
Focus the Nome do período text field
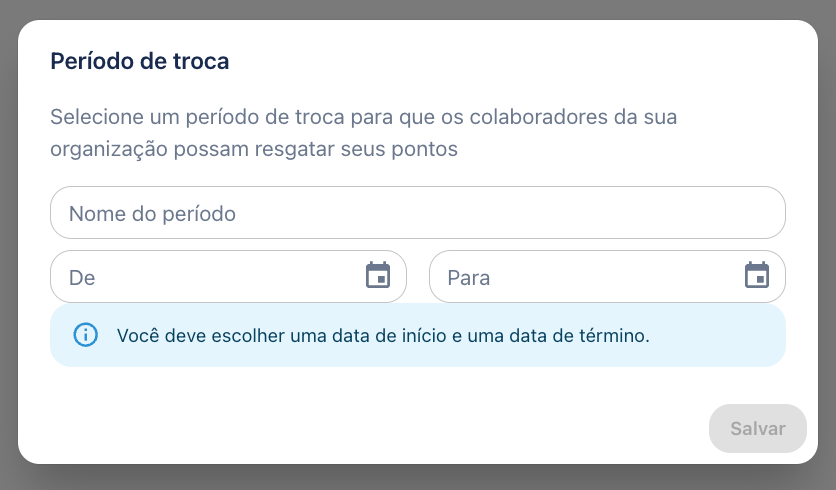click(x=417, y=213)
